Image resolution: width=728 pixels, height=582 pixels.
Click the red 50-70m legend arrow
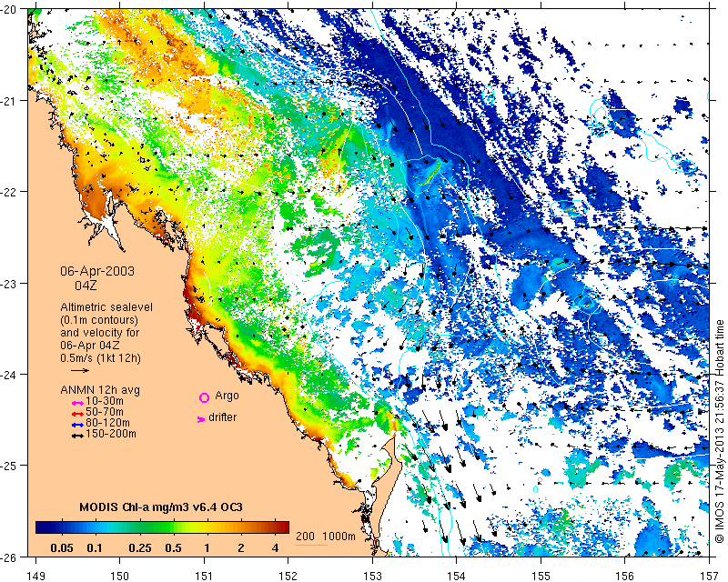pos(77,414)
